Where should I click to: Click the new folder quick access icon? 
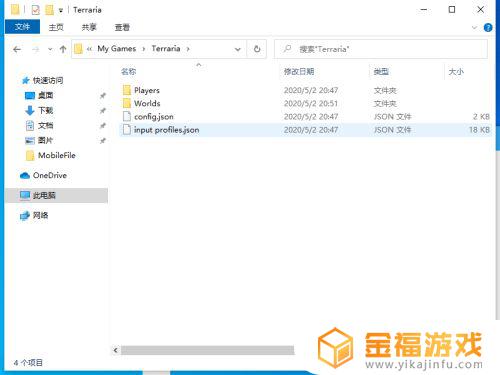click(x=49, y=10)
